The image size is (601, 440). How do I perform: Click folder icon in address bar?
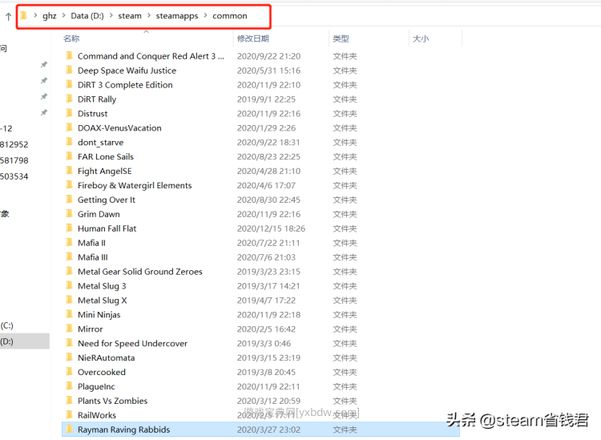pyautogui.click(x=24, y=16)
